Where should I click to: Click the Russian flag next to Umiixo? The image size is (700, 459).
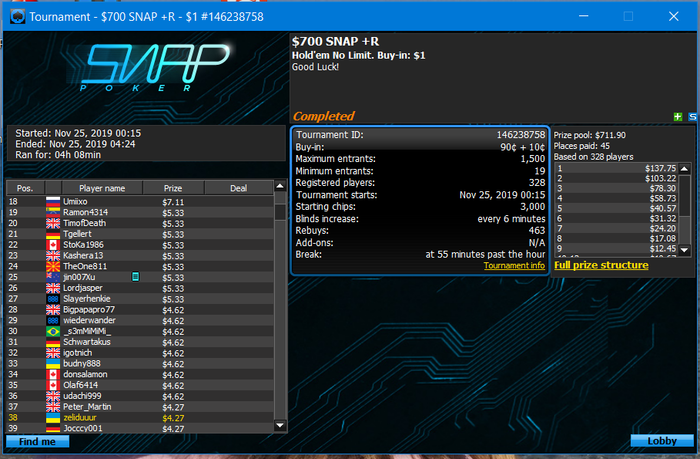tap(53, 202)
